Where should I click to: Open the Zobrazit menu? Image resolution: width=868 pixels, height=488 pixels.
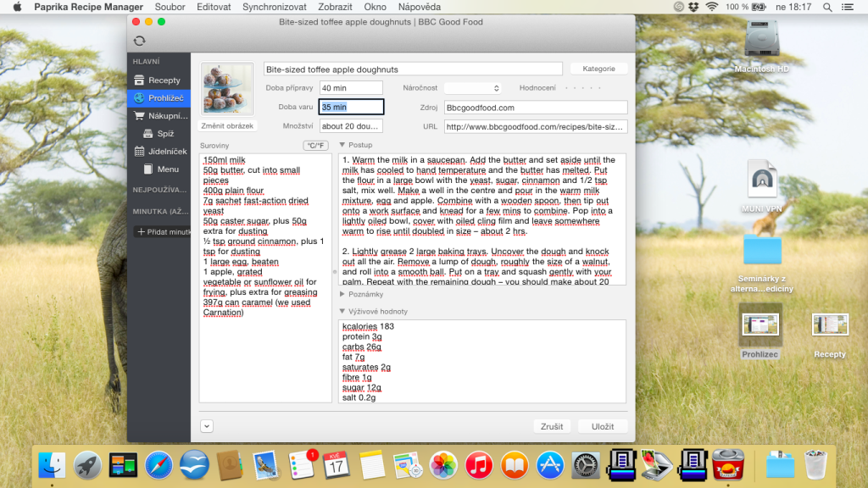point(335,7)
